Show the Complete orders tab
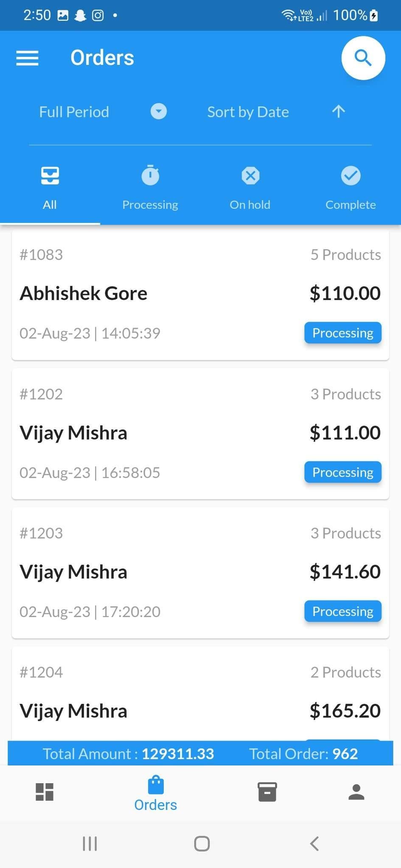401x868 pixels. pos(351,186)
